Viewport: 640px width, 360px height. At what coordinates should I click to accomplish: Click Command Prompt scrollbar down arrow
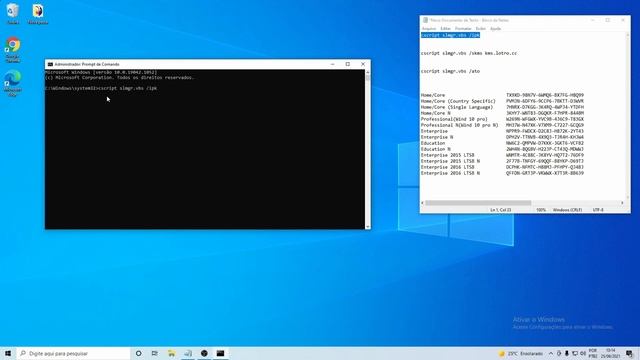368,227
